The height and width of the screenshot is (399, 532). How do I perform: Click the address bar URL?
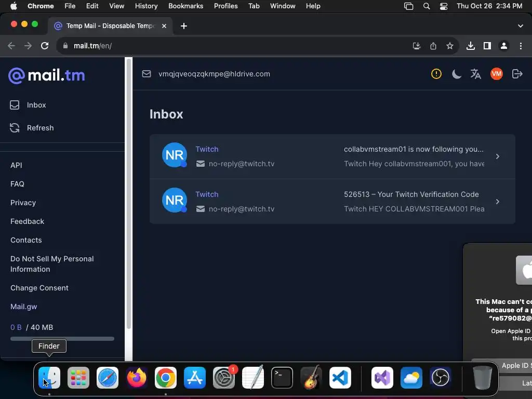(x=92, y=46)
